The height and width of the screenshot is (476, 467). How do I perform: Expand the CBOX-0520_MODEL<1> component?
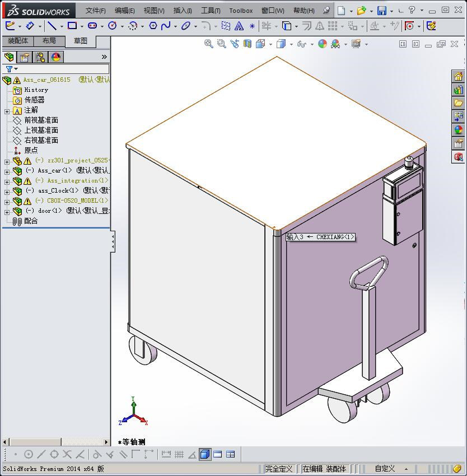click(x=7, y=202)
